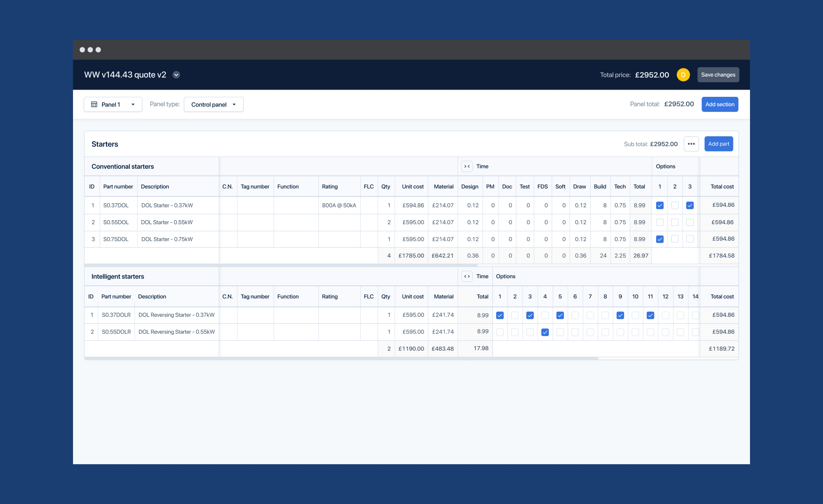Click the Save changes button
The width and height of the screenshot is (823, 504).
[x=718, y=75]
